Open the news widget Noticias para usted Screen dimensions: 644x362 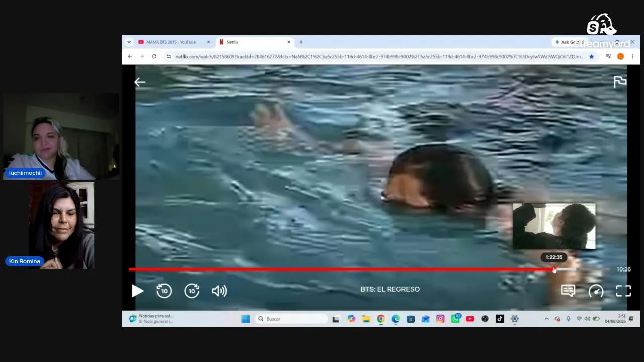pyautogui.click(x=150, y=319)
